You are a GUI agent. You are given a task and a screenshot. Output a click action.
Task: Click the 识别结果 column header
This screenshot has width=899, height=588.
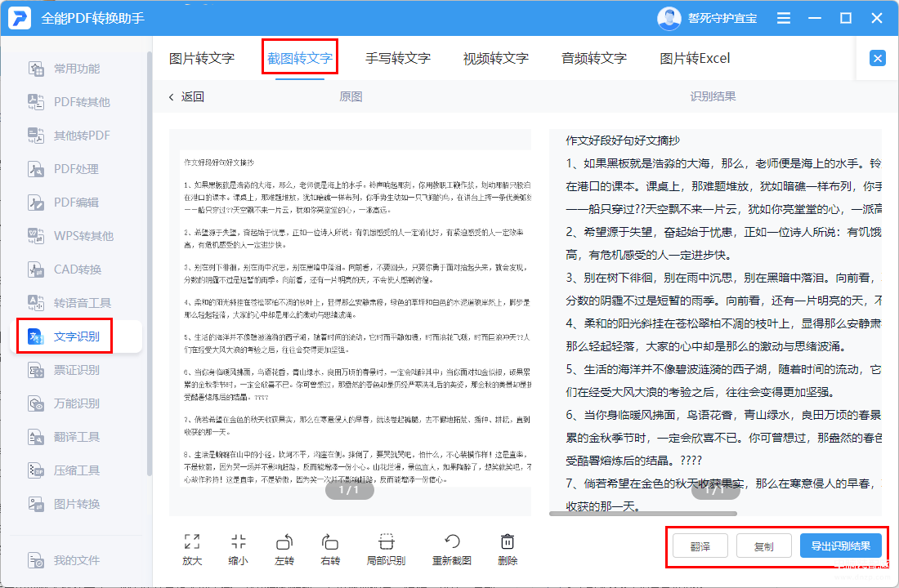tap(713, 96)
